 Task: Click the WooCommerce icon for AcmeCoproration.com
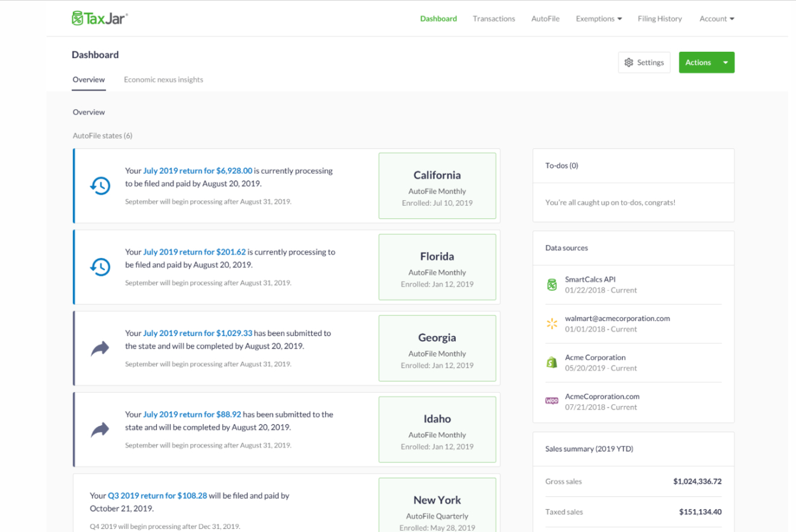pos(551,401)
